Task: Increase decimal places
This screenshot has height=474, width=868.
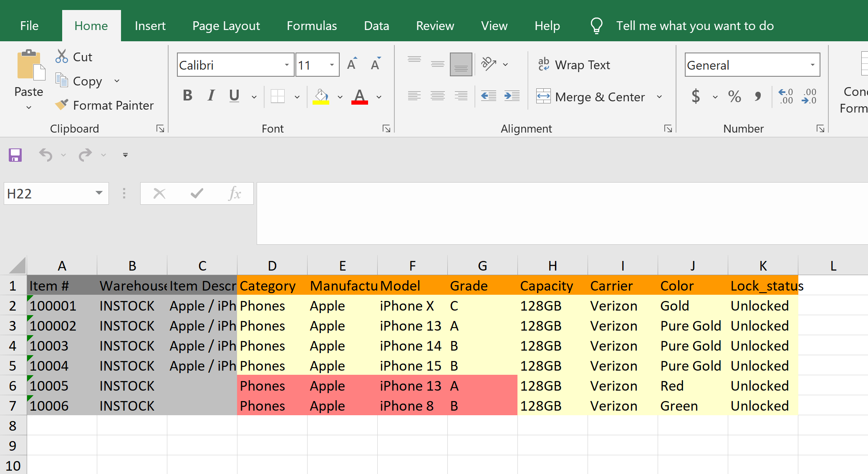Action: (786, 96)
